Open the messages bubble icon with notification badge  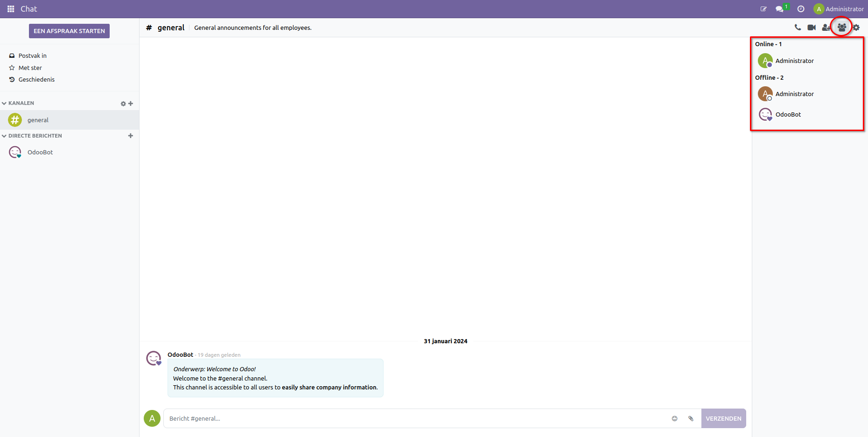tap(780, 8)
